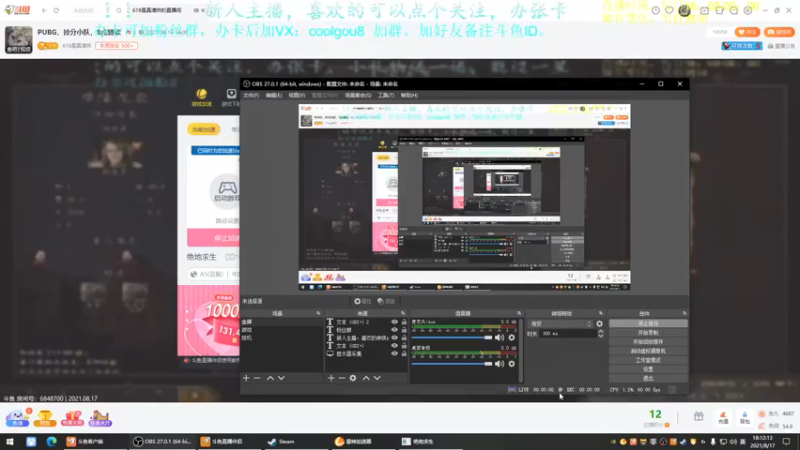
Task: Click the source Properties gear button above panels
Action: (x=362, y=302)
